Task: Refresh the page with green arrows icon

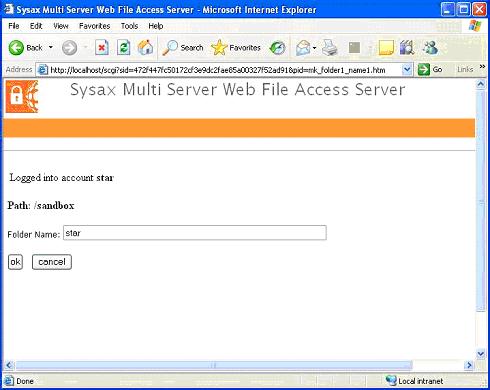Action: (x=123, y=48)
